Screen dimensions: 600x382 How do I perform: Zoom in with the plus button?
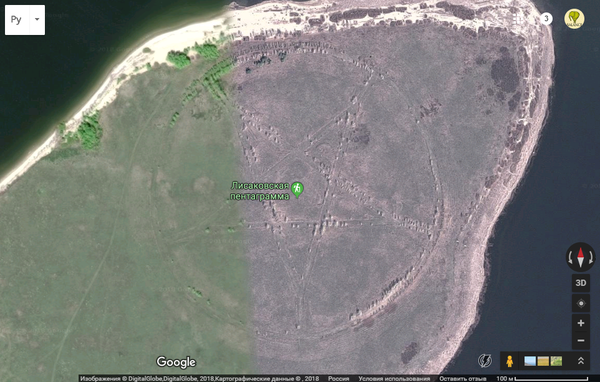580,323
